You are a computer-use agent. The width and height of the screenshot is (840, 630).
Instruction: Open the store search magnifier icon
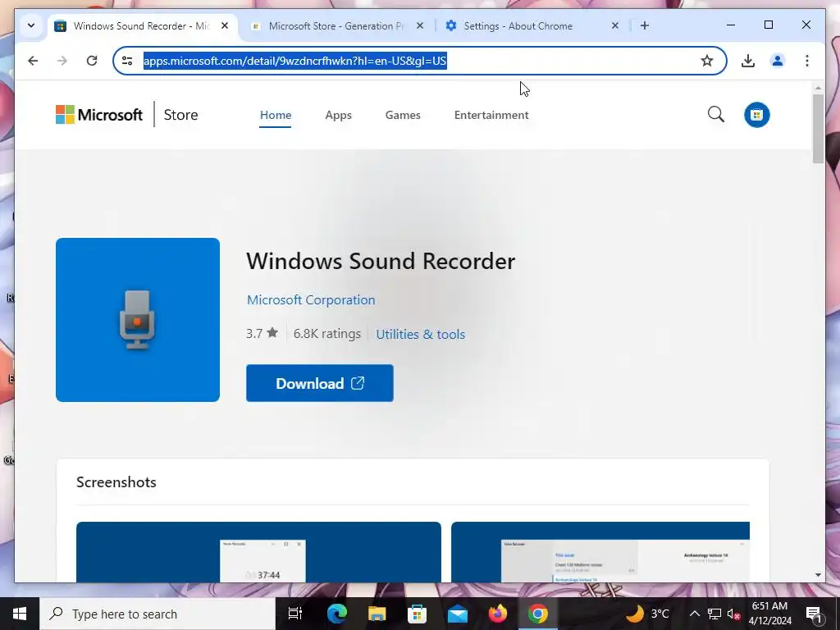pos(715,114)
